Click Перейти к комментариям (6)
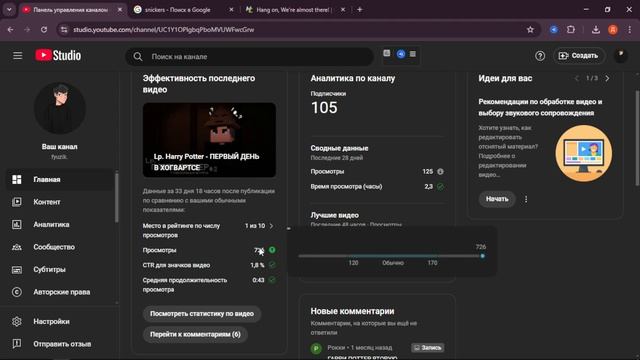Screen dimensions: 640x360 click(x=195, y=334)
